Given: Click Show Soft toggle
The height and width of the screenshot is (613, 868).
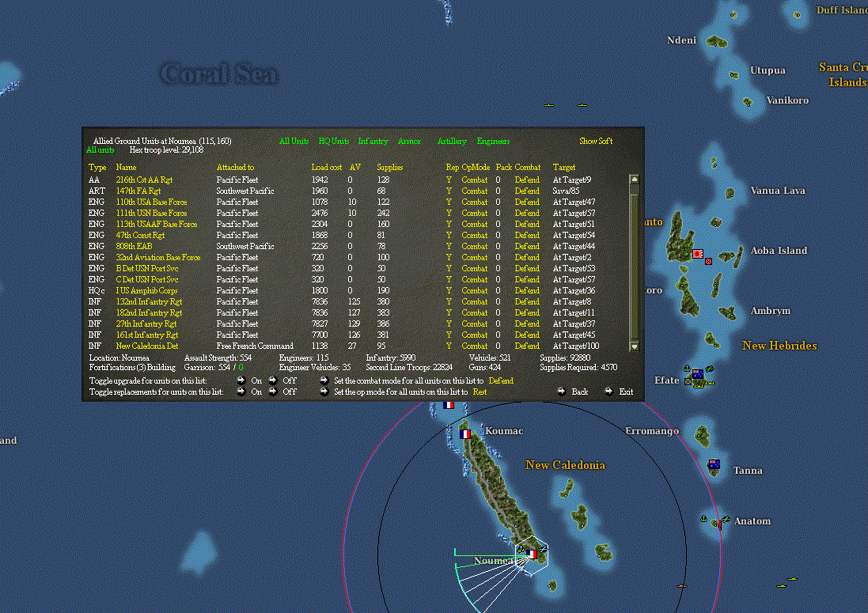Looking at the screenshot, I should 596,141.
